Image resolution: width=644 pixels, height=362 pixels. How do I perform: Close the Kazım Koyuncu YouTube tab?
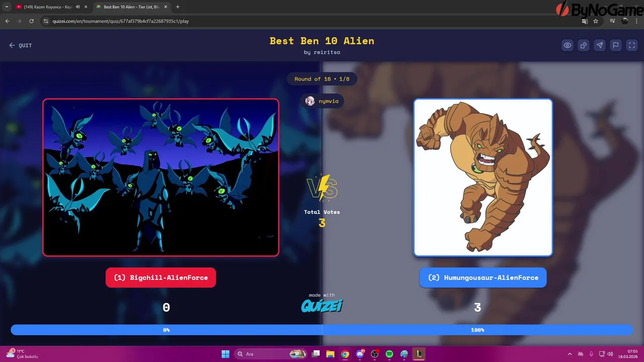pos(86,7)
